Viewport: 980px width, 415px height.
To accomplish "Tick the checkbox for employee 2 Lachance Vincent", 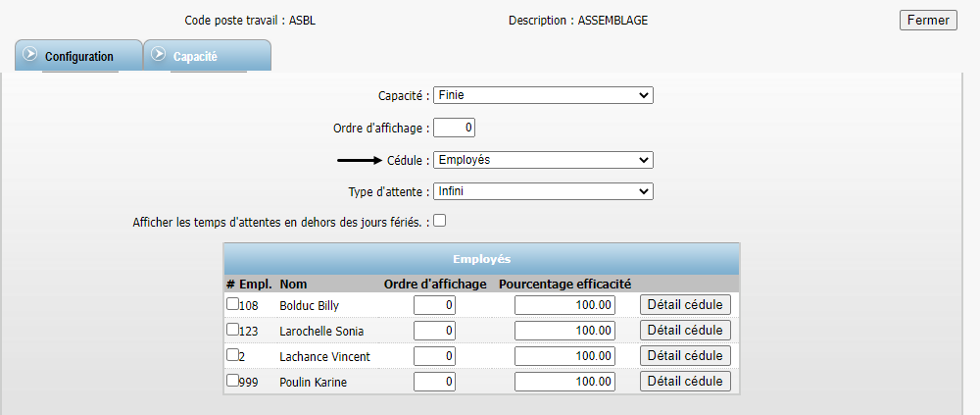I will [232, 355].
